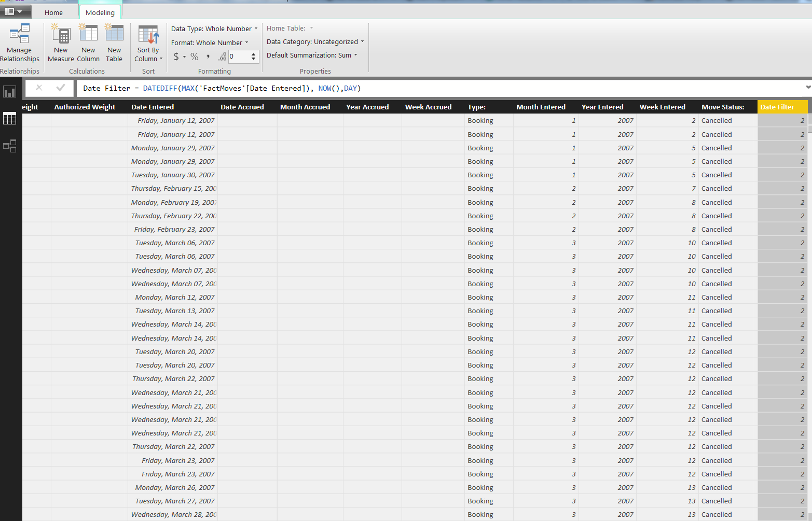Open Home Table dropdown

click(290, 28)
